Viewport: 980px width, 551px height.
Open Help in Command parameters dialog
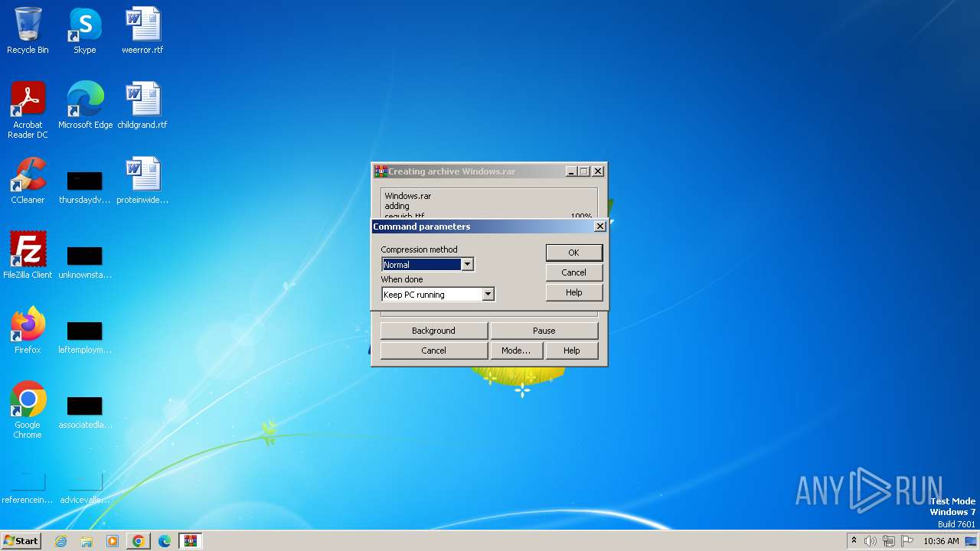pos(574,292)
